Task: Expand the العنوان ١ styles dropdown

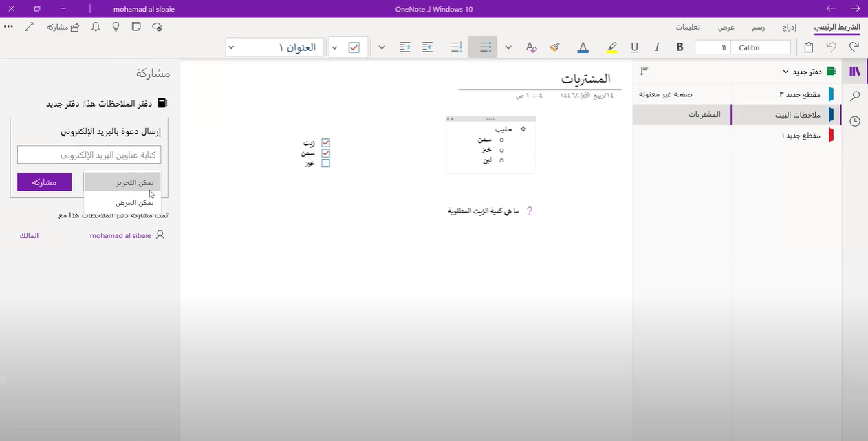Action: click(x=231, y=47)
